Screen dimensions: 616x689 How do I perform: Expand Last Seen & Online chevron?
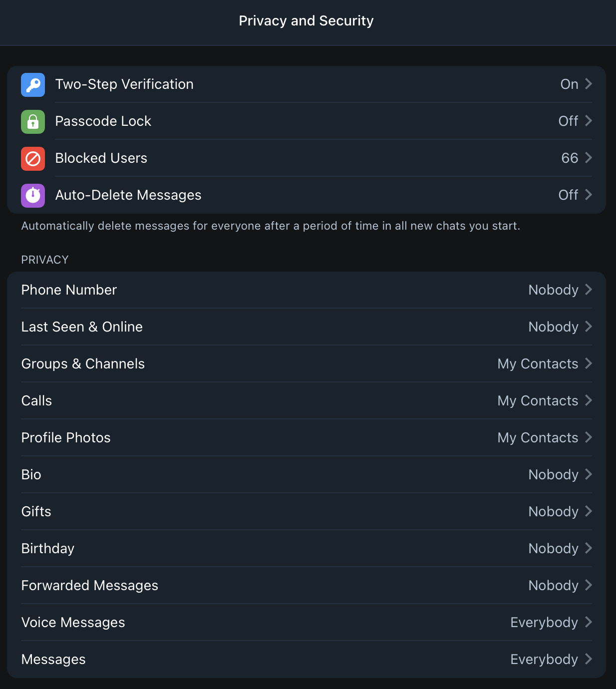[589, 327]
